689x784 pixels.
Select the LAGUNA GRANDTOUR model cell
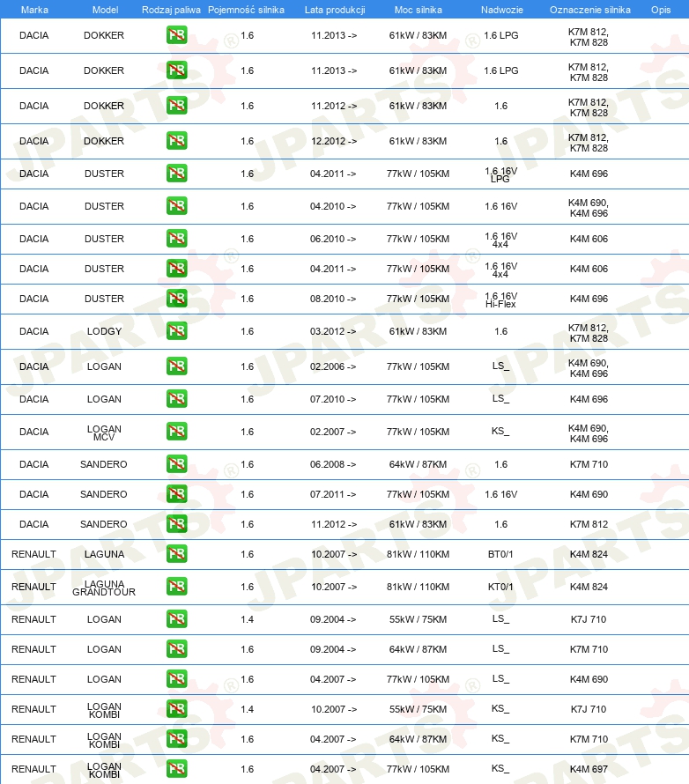[x=104, y=588]
